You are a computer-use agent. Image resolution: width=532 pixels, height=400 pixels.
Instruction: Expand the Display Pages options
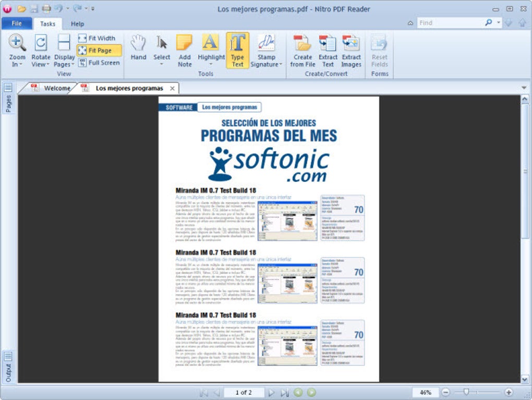64,50
